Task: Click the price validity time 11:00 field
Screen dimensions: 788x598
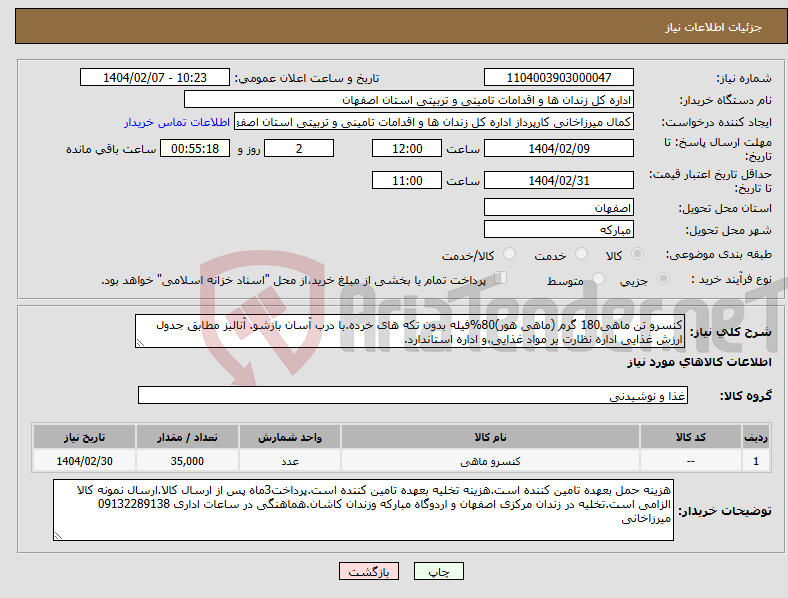Action: (407, 180)
